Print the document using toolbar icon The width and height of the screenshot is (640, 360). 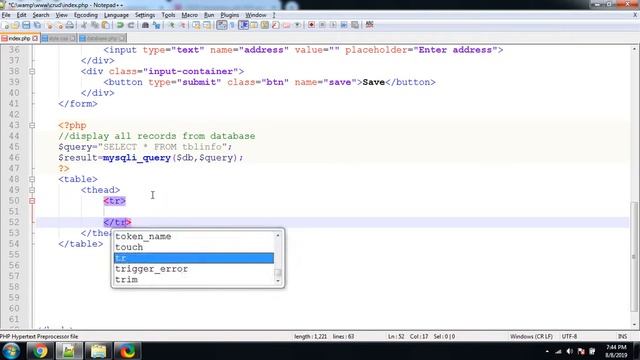tap(70, 25)
